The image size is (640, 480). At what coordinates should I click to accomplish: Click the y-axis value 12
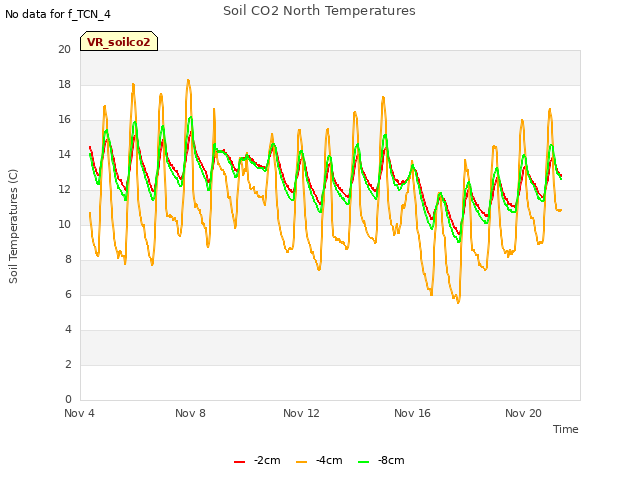pyautogui.click(x=64, y=189)
